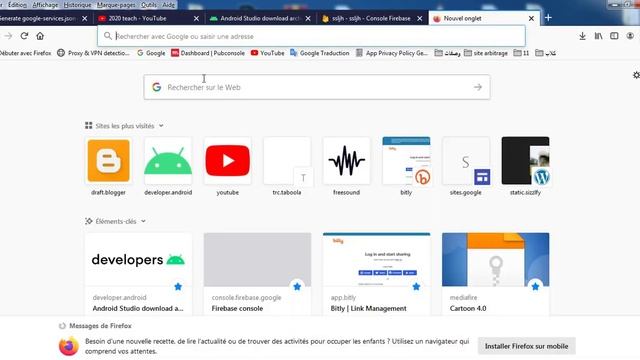Open the library bookshelf icon
The image size is (640, 360).
[598, 36]
